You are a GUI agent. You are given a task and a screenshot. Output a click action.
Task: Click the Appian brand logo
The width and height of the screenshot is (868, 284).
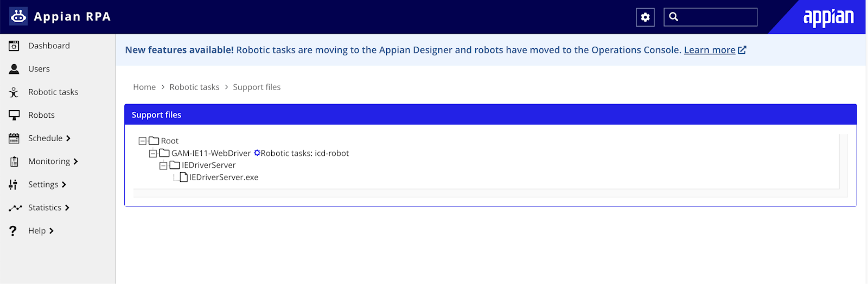coord(828,17)
